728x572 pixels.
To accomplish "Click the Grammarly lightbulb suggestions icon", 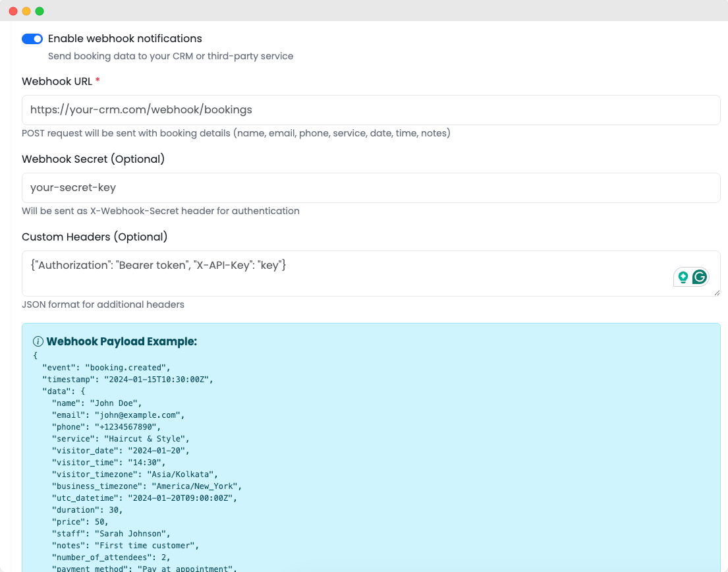I will pyautogui.click(x=683, y=277).
